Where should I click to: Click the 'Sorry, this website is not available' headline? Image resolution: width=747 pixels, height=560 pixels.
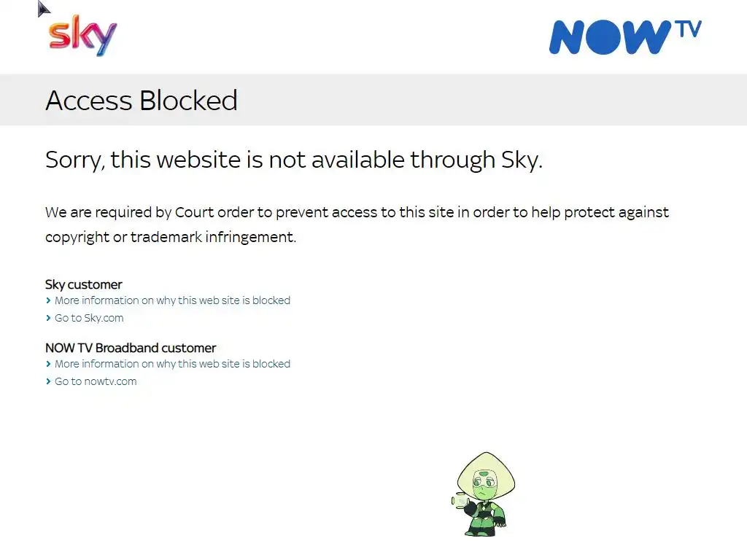tap(294, 160)
